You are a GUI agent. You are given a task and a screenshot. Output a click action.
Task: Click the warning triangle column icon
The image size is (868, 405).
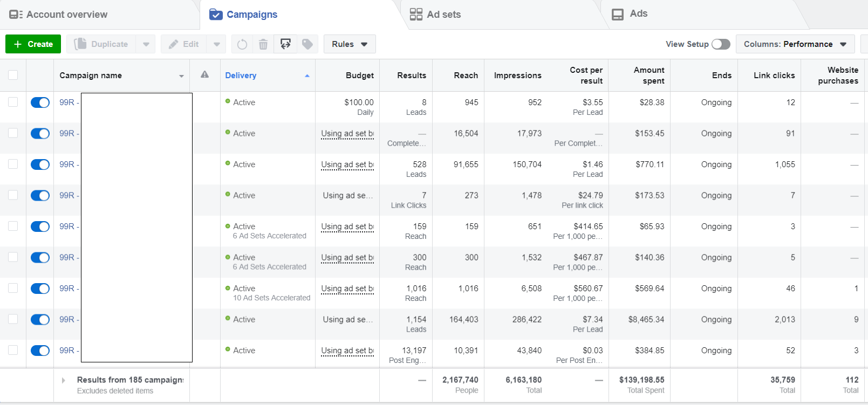click(x=204, y=75)
